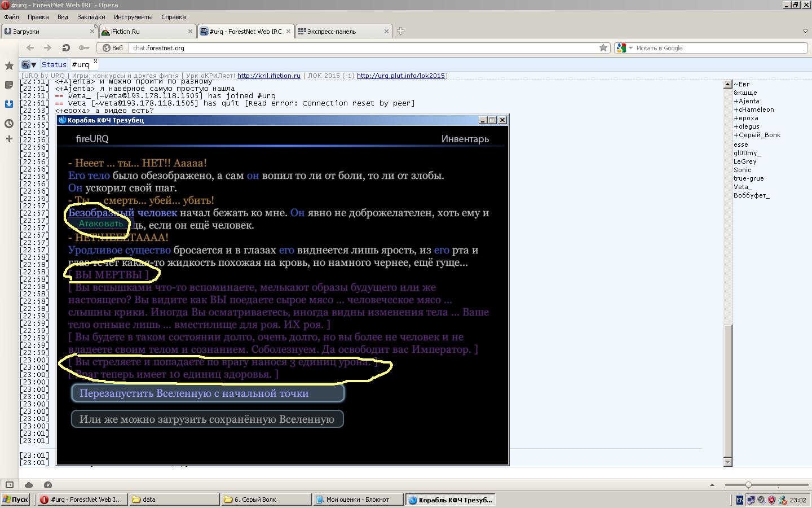This screenshot has height=508, width=812.
Task: Open the Downloads panel in sidebar
Action: [x=9, y=104]
